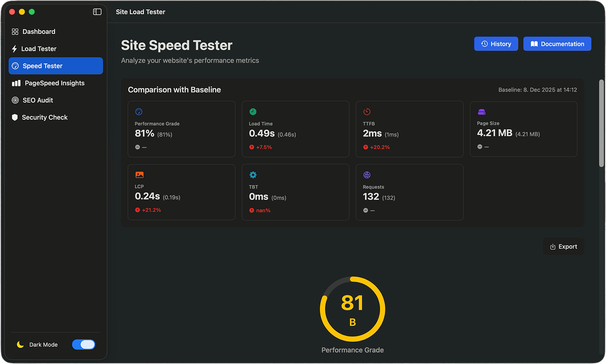Click the Dashboard grid icon
Image resolution: width=606 pixels, height=364 pixels.
tap(15, 31)
